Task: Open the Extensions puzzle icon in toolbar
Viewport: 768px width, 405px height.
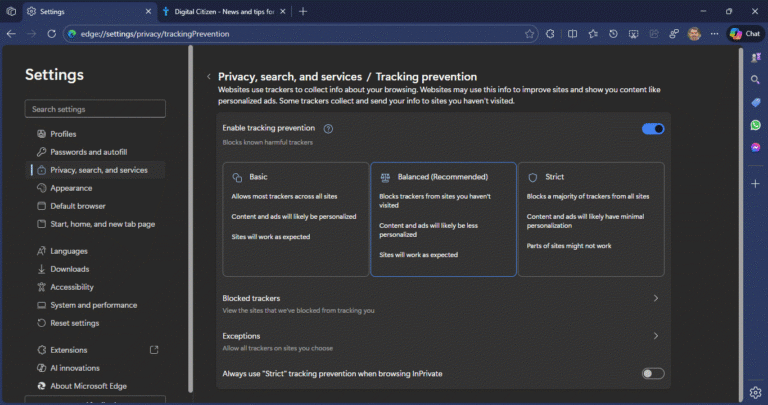Action: 550,34
